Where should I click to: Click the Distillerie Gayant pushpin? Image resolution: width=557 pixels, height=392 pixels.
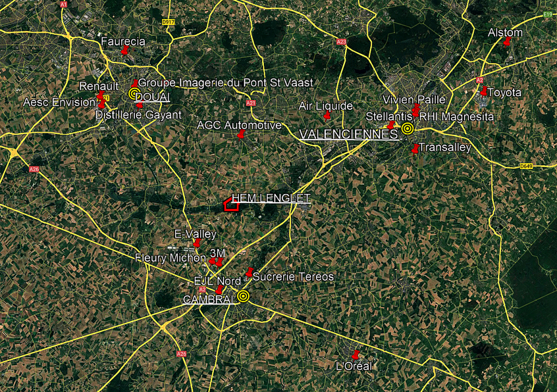[x=140, y=105]
